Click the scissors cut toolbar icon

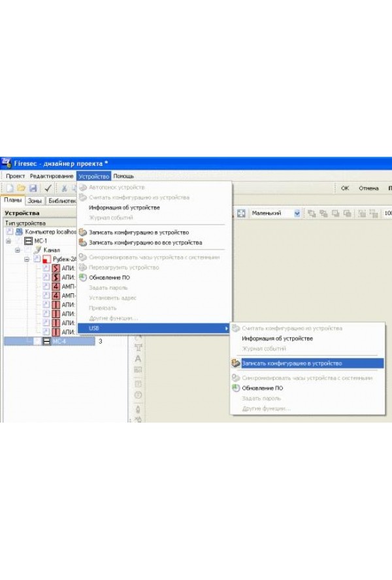click(x=64, y=188)
